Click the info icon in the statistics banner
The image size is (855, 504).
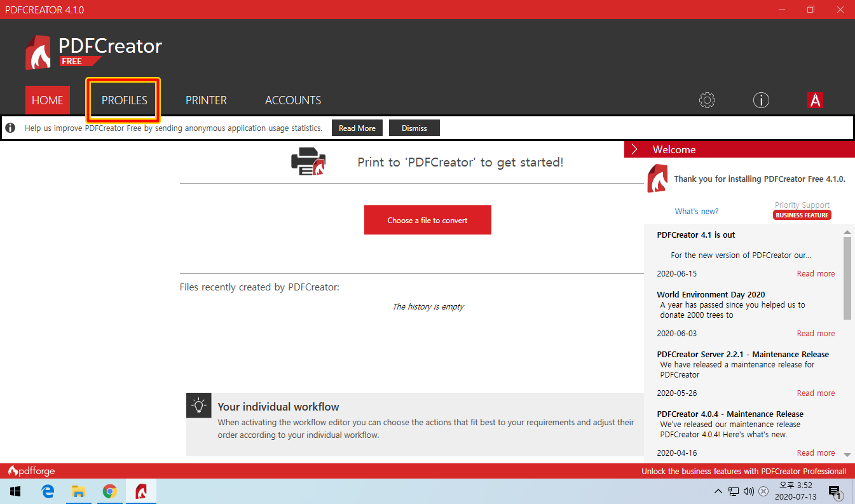[10, 128]
